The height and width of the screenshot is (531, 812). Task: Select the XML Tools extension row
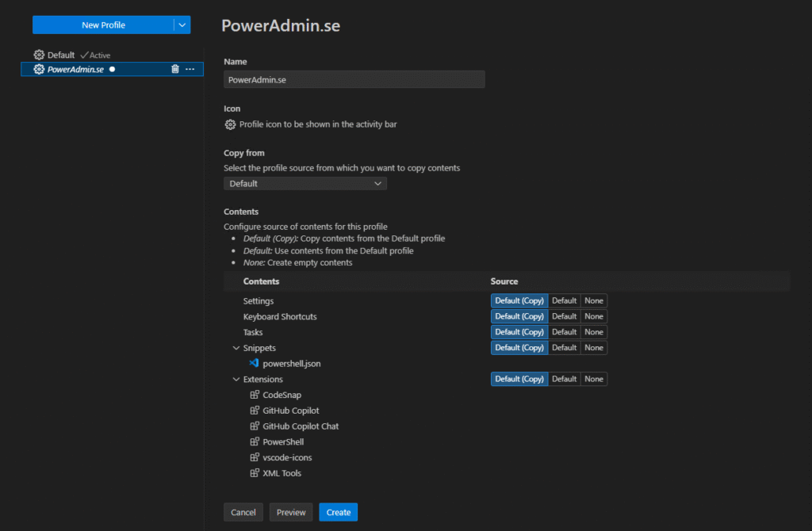pyautogui.click(x=282, y=473)
